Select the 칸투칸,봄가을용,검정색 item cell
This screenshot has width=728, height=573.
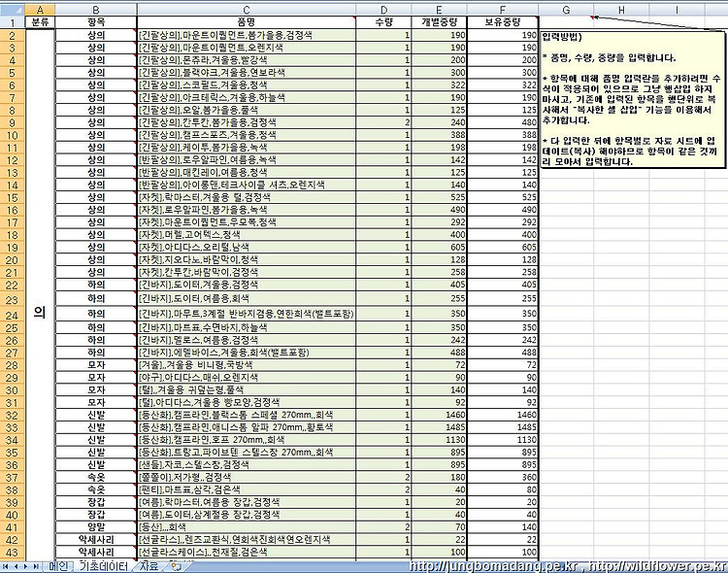click(247, 122)
